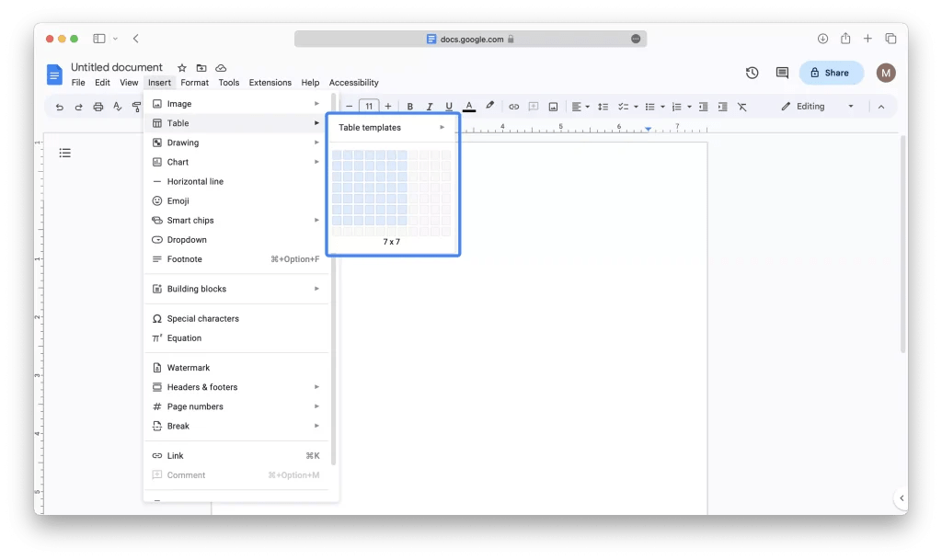This screenshot has width=942, height=560.
Task: Increase font size with plus button
Action: click(388, 107)
